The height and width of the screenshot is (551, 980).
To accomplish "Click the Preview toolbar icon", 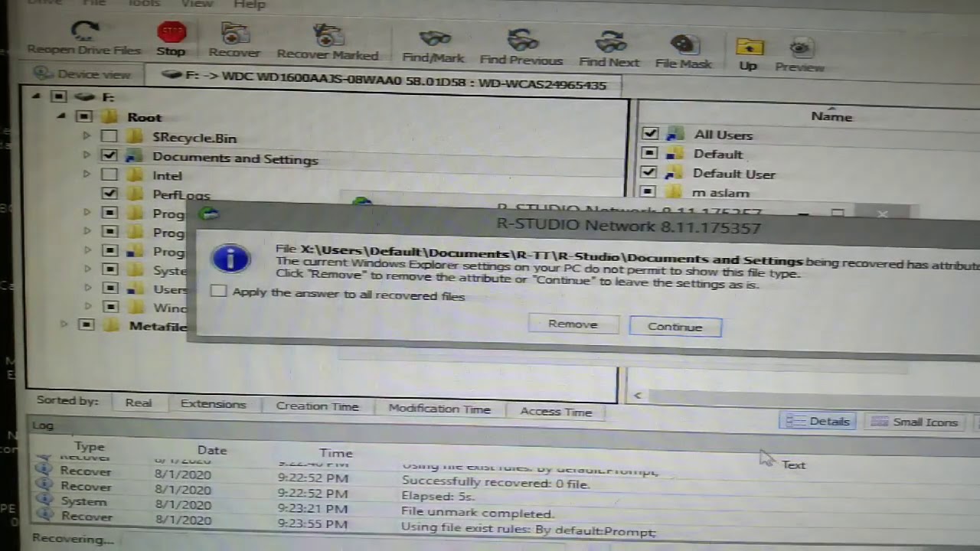I will (800, 49).
